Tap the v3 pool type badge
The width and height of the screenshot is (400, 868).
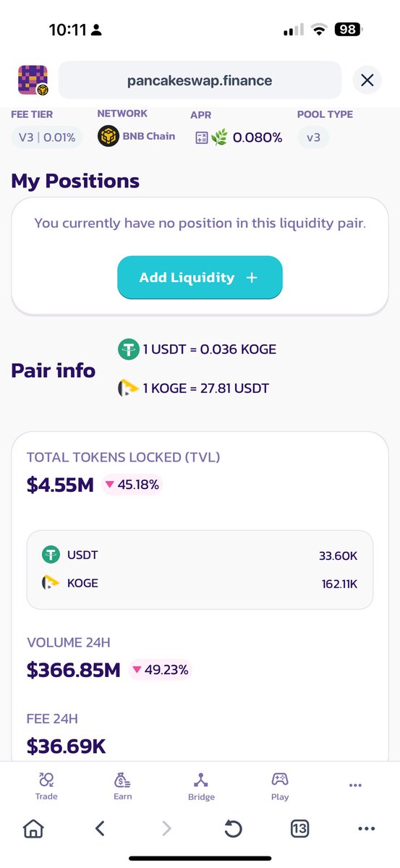coord(313,137)
